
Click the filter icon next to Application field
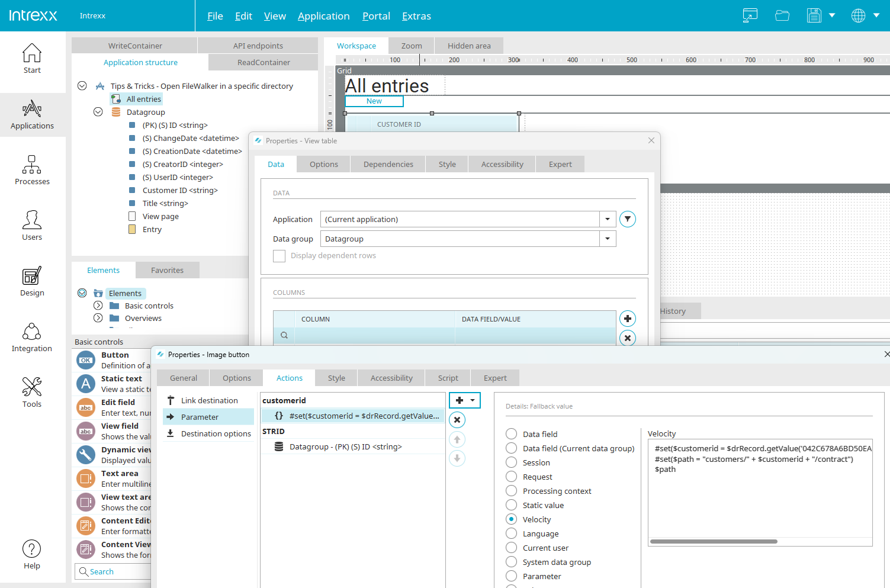(628, 219)
